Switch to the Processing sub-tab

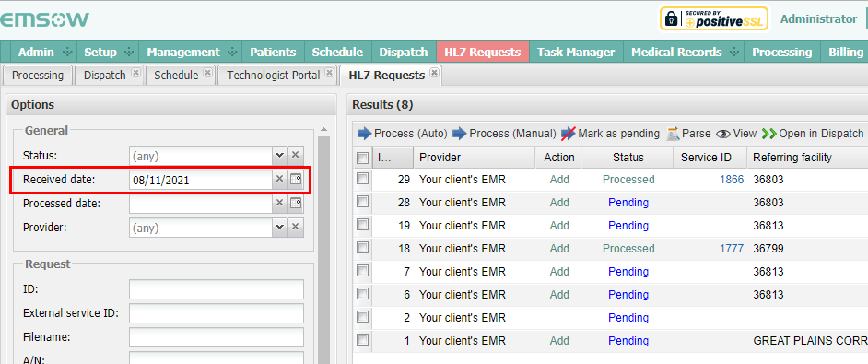tap(38, 75)
